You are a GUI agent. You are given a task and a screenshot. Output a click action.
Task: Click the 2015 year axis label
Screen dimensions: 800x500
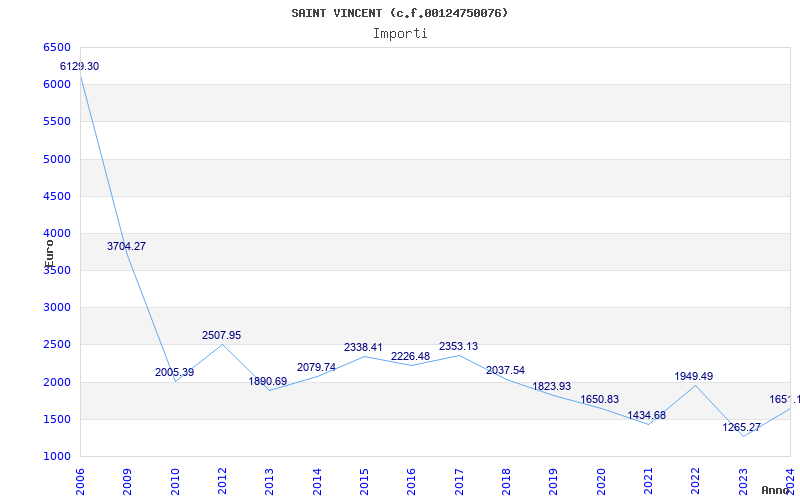[x=364, y=482]
